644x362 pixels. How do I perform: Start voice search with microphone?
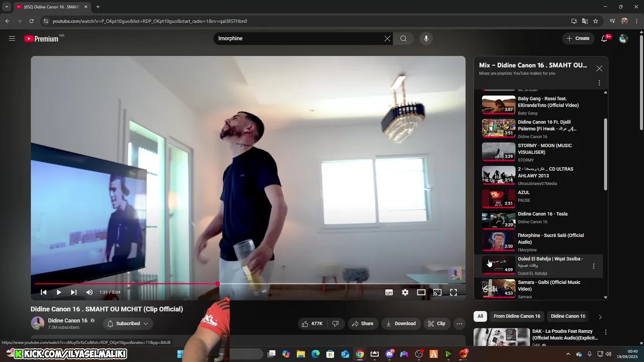pyautogui.click(x=426, y=39)
